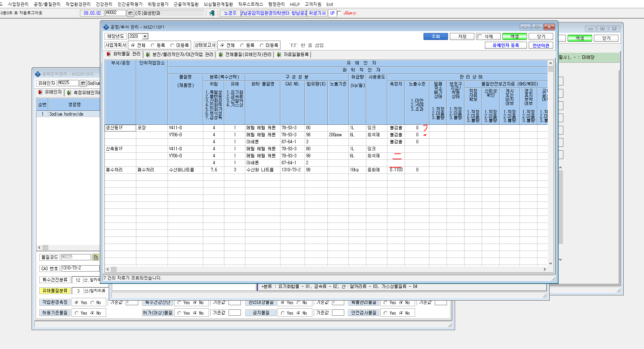The width and height of the screenshot is (644, 349).
Task: Open the 작업환경관리 menu
Action: click(x=78, y=4)
